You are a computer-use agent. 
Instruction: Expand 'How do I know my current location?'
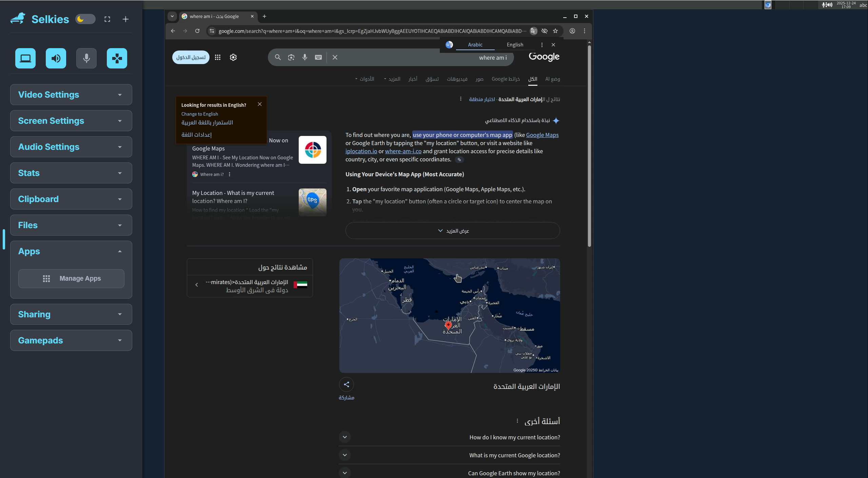[449, 437]
